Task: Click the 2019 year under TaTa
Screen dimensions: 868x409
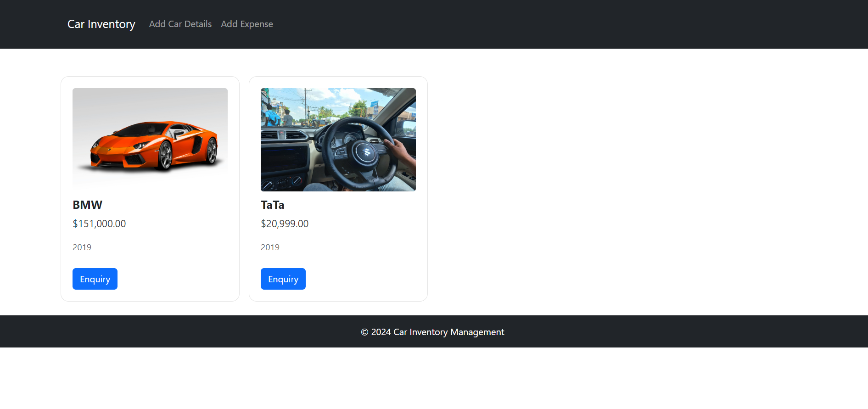Action: (x=270, y=247)
